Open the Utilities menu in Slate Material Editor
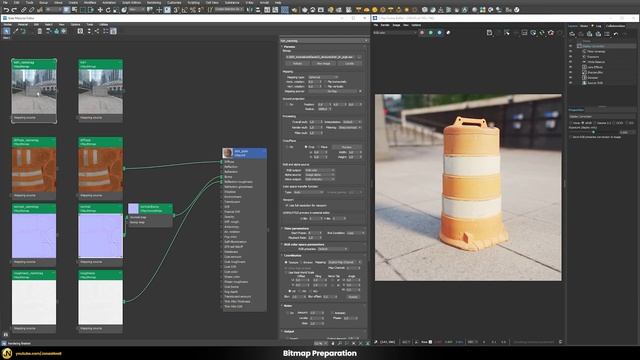This screenshot has height=360, width=640. [x=103, y=24]
